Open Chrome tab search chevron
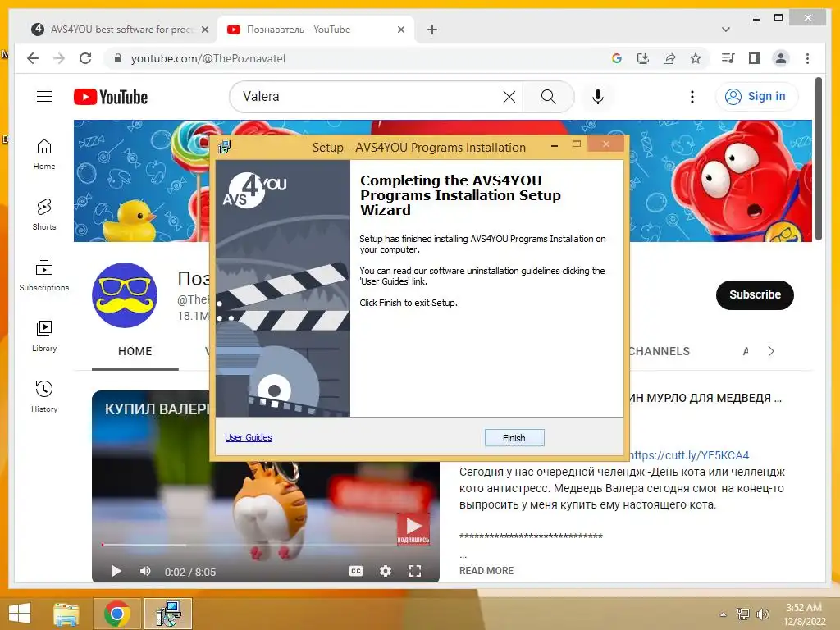Image resolution: width=840 pixels, height=630 pixels. coord(725,30)
